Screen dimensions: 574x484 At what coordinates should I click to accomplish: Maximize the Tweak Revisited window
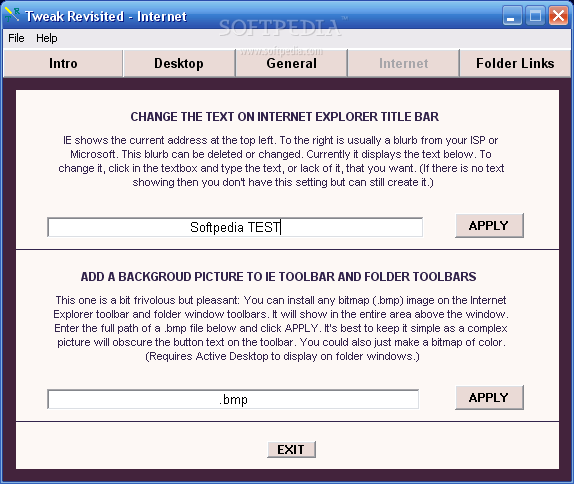[535, 16]
